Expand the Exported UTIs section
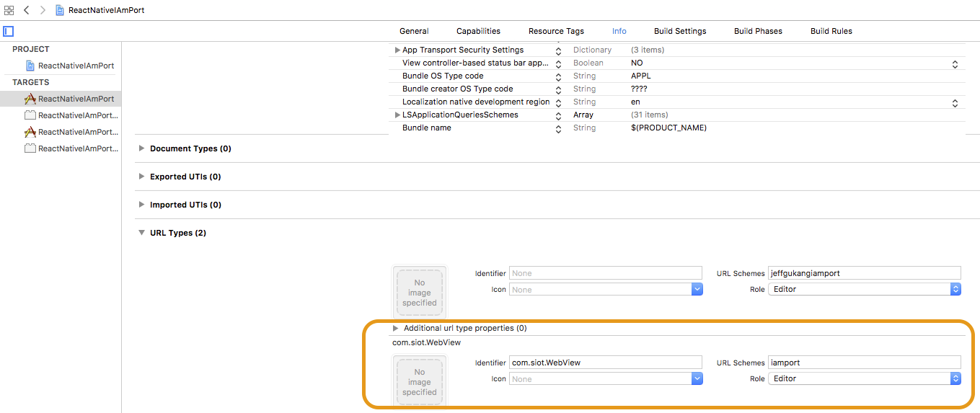 [x=141, y=177]
